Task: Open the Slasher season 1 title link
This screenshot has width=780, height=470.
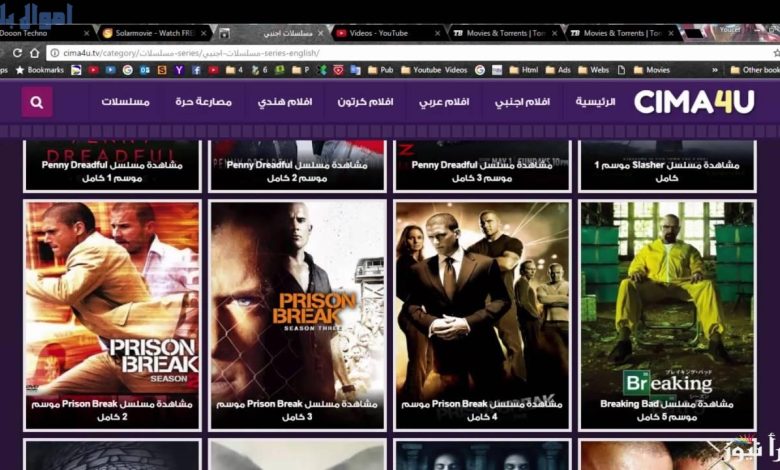Action: (x=667, y=171)
